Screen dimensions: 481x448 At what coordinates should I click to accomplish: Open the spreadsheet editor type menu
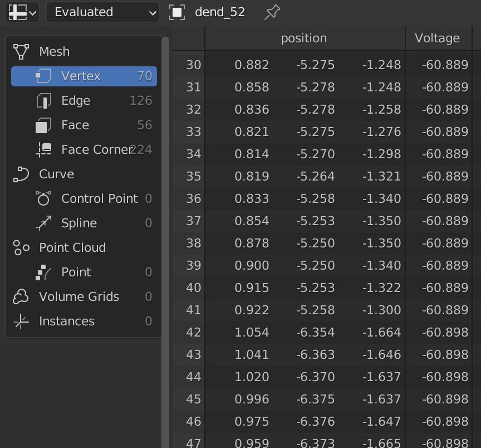(22, 12)
